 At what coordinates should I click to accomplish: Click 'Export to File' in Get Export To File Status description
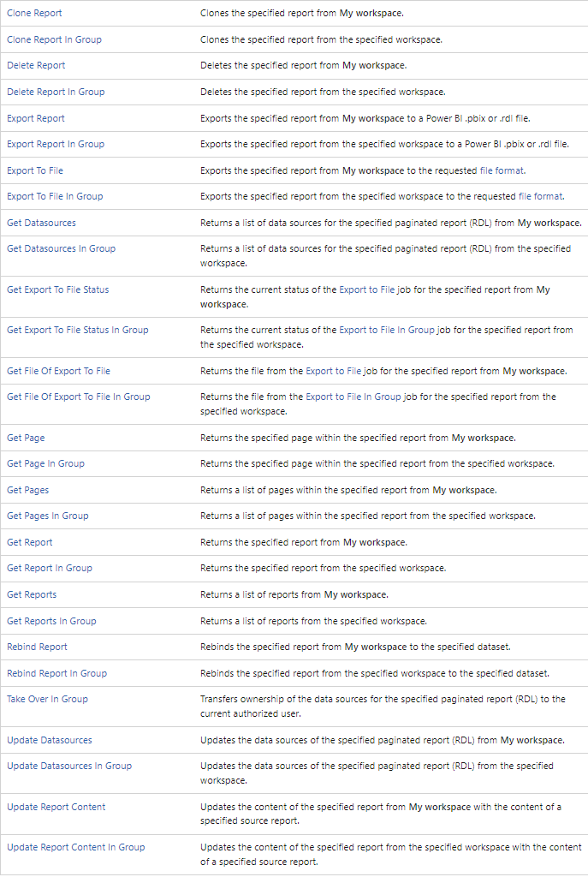click(367, 289)
